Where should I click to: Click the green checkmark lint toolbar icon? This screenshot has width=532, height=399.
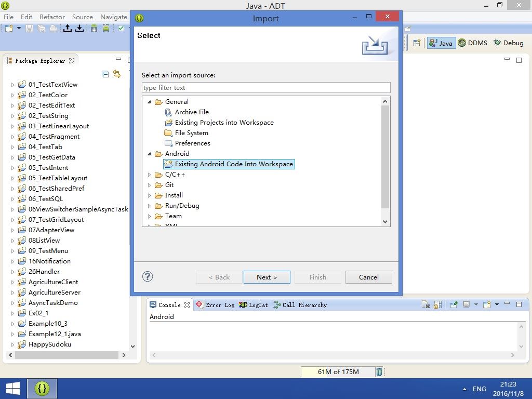pos(121,28)
